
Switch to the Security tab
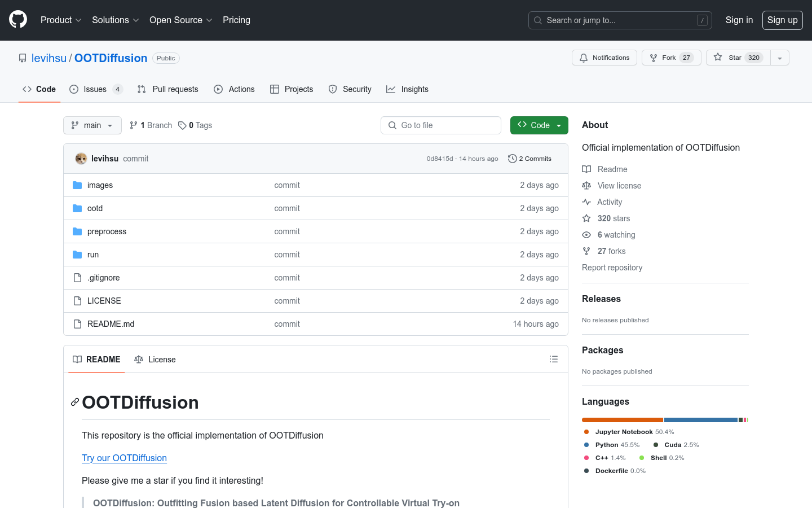point(350,89)
